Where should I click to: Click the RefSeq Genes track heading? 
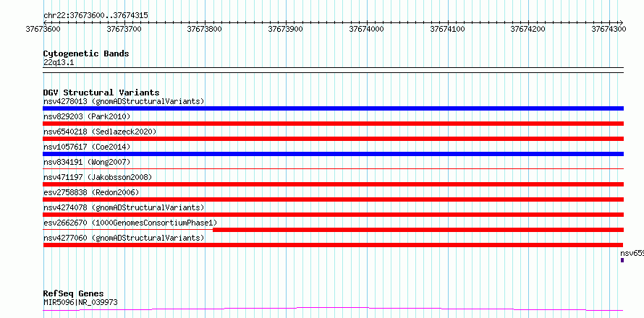pyautogui.click(x=74, y=294)
